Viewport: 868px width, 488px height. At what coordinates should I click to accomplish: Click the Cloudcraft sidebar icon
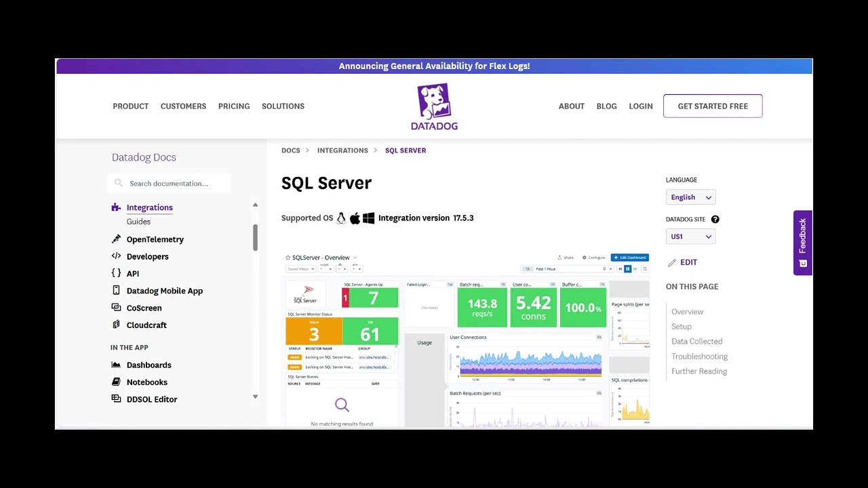click(x=116, y=325)
